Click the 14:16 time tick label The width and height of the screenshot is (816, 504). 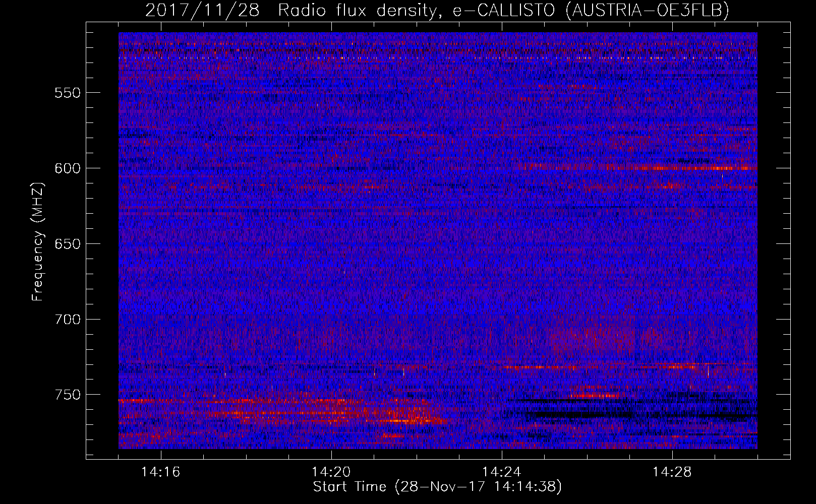click(x=160, y=472)
